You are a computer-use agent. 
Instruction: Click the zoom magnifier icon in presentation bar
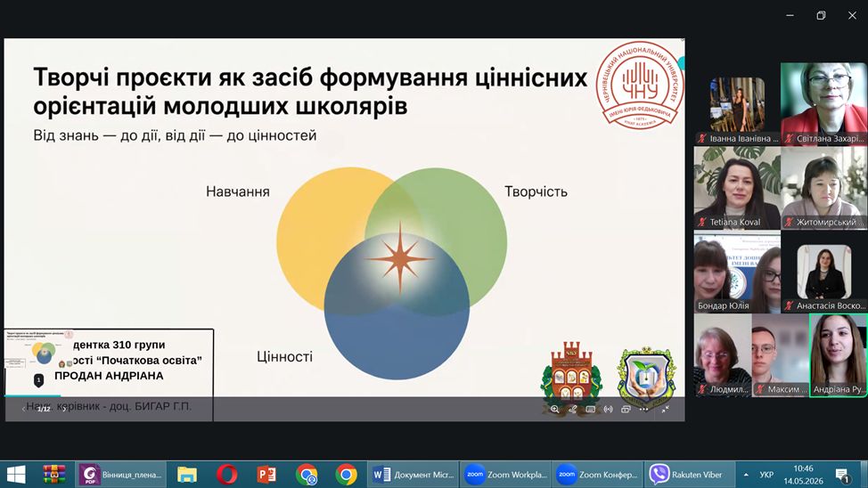tap(554, 410)
